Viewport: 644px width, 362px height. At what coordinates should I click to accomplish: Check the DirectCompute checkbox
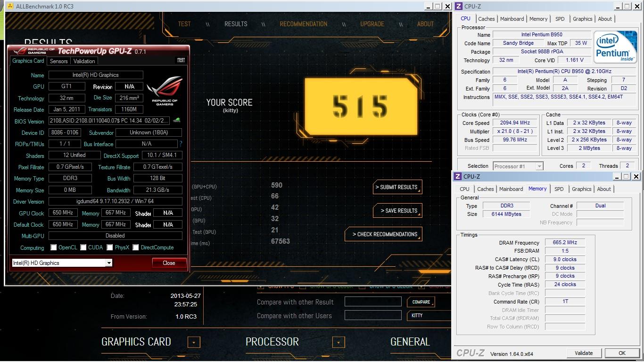[136, 247]
